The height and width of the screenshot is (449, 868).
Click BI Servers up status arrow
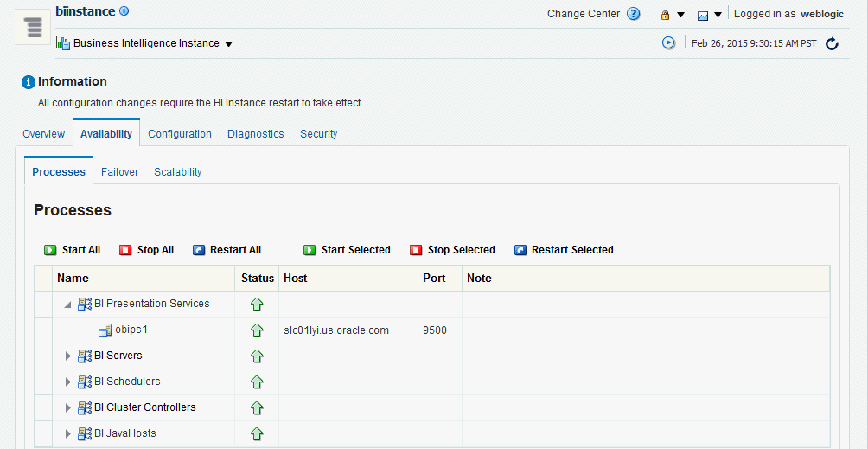[x=257, y=356]
